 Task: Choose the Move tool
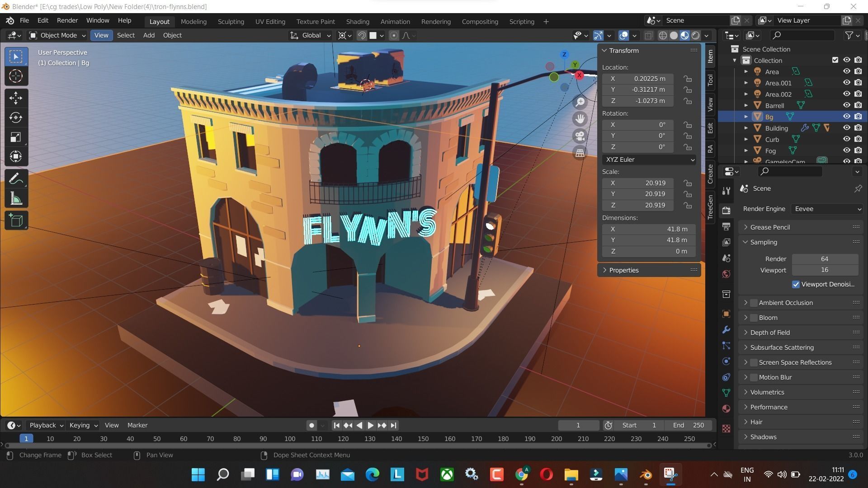coord(16,98)
